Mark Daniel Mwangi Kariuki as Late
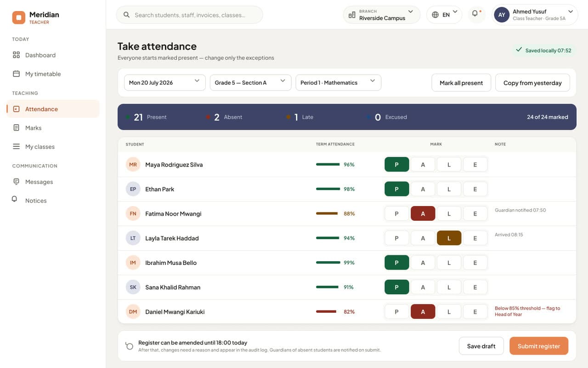This screenshot has width=588, height=368. click(x=449, y=312)
